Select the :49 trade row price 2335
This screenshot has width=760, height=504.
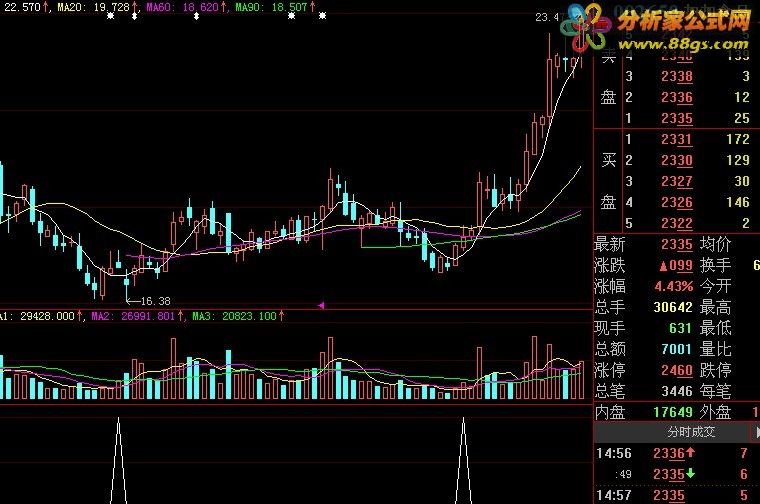(669, 474)
